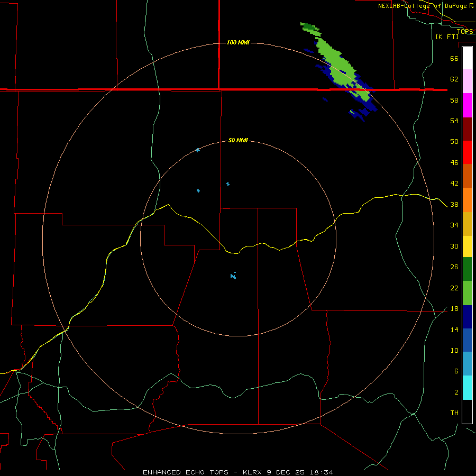Click the medium blue legend band

pyautogui.click(x=467, y=340)
